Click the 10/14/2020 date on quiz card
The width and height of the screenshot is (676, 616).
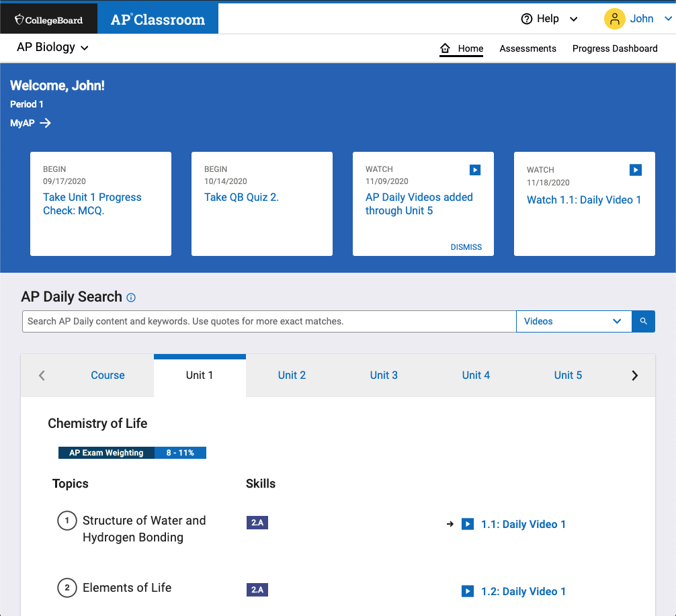click(x=226, y=181)
